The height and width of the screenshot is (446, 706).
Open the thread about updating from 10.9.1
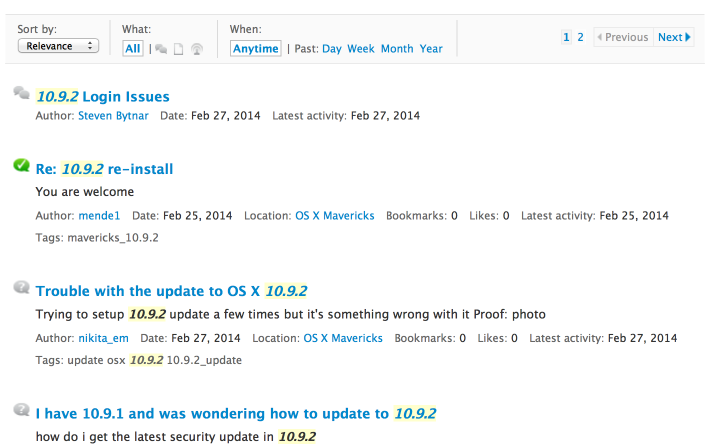click(x=235, y=413)
